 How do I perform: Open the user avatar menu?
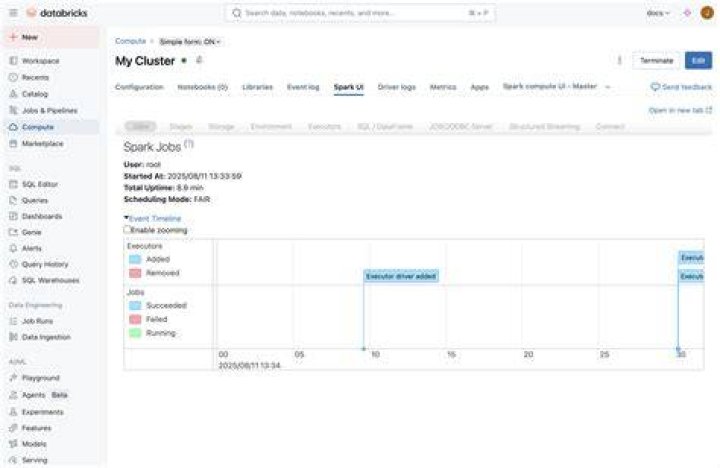pyautogui.click(x=707, y=13)
